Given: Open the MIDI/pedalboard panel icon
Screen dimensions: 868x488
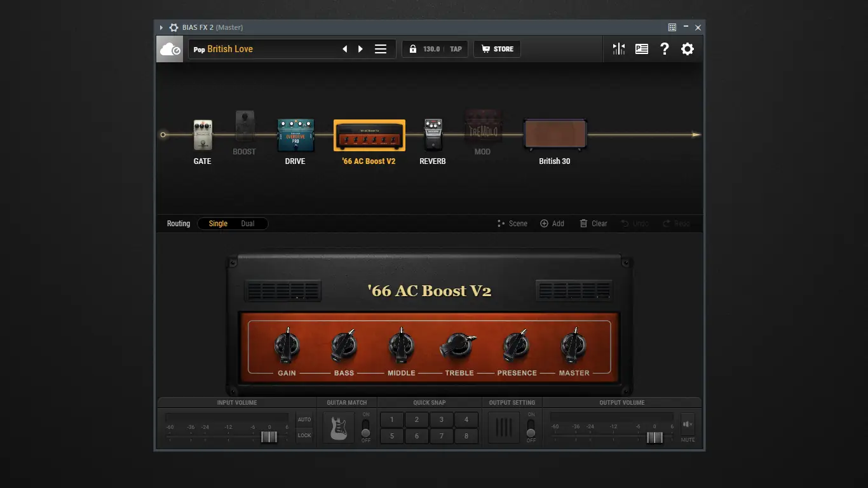Looking at the screenshot, I should pyautogui.click(x=642, y=49).
